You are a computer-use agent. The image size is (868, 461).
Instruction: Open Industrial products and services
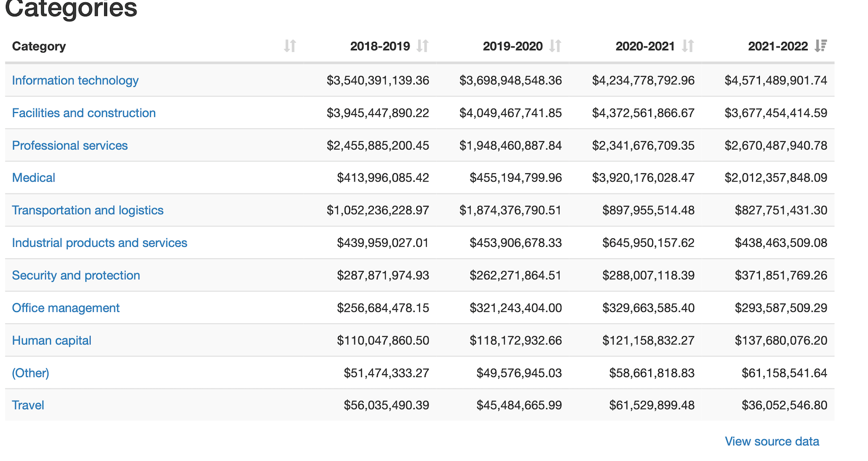(99, 243)
